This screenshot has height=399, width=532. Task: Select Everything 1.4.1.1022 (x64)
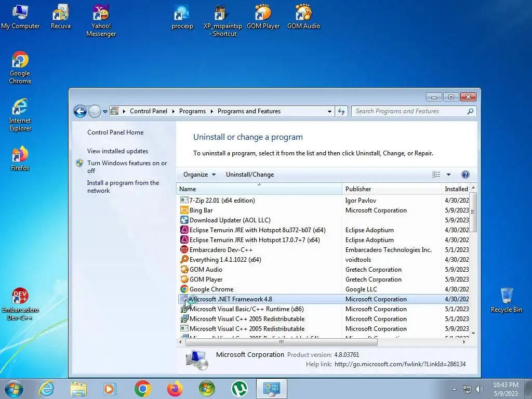(323, 260)
